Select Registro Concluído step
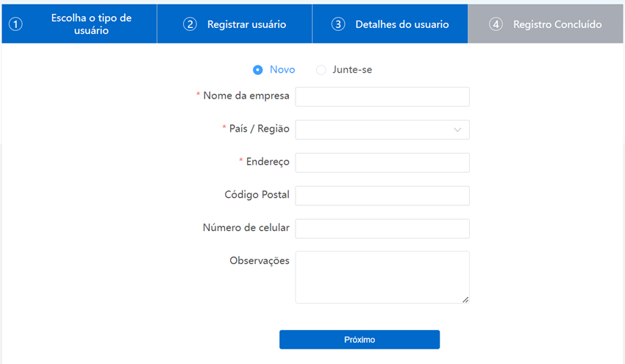Image resolution: width=625 pixels, height=364 pixels. (557, 24)
